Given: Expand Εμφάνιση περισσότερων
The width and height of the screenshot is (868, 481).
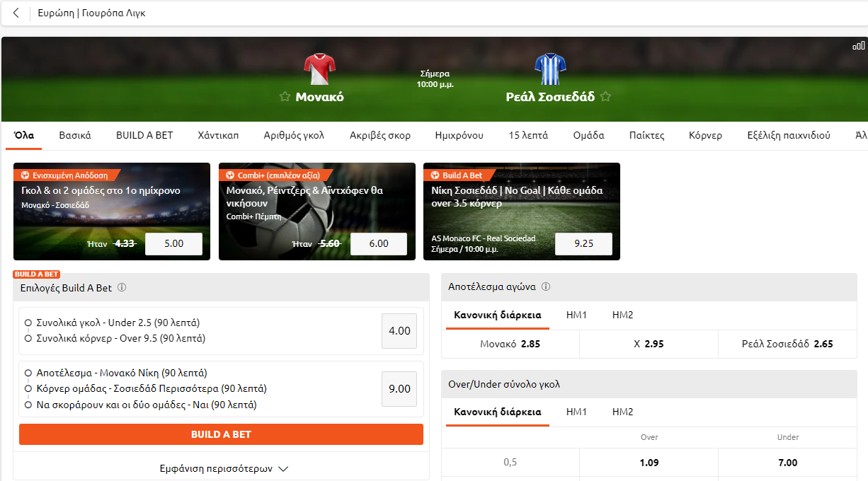Looking at the screenshot, I should [x=222, y=468].
